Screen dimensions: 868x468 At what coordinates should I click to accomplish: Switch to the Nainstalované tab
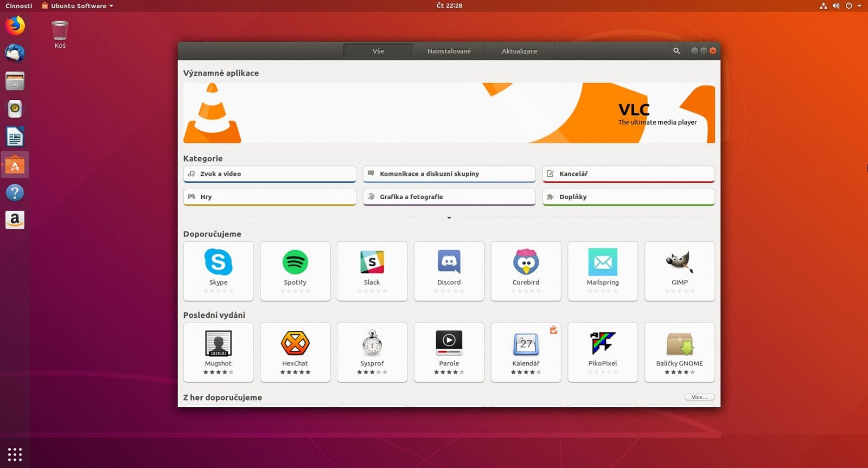(449, 51)
